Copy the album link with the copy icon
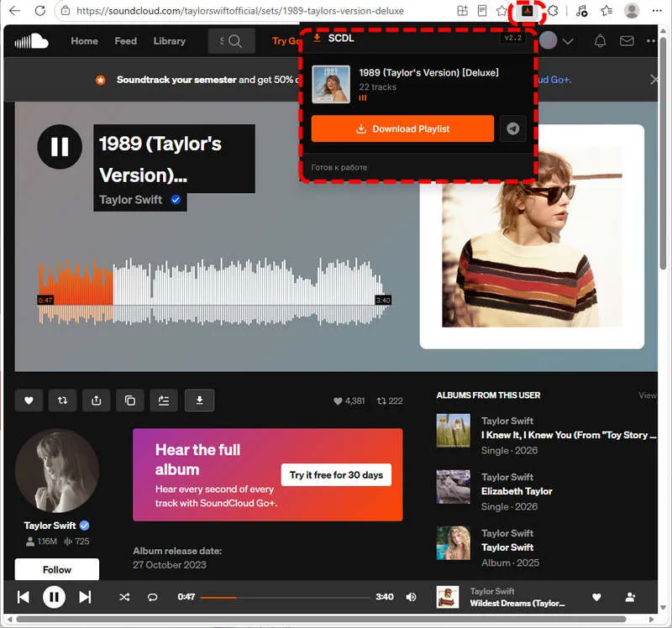672x628 pixels. (x=130, y=400)
